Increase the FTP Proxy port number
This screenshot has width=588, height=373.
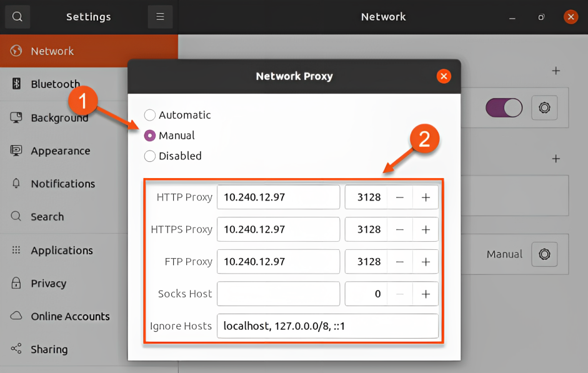(426, 262)
